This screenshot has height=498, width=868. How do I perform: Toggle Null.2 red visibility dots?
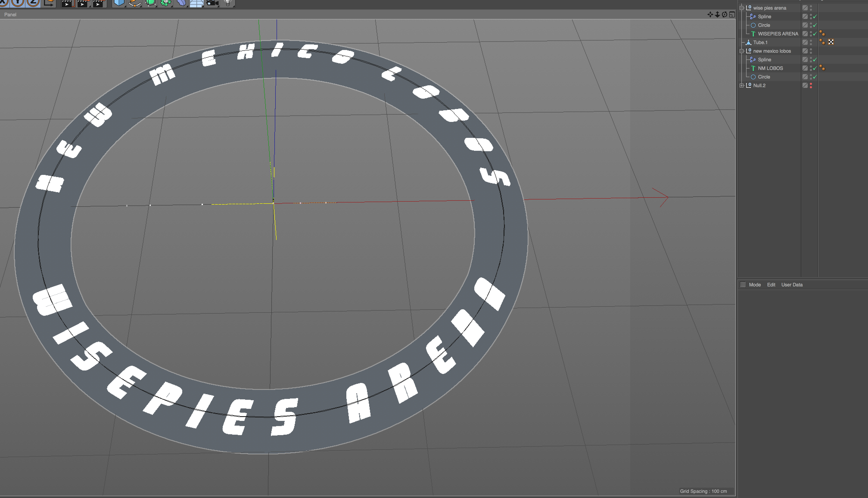click(811, 86)
